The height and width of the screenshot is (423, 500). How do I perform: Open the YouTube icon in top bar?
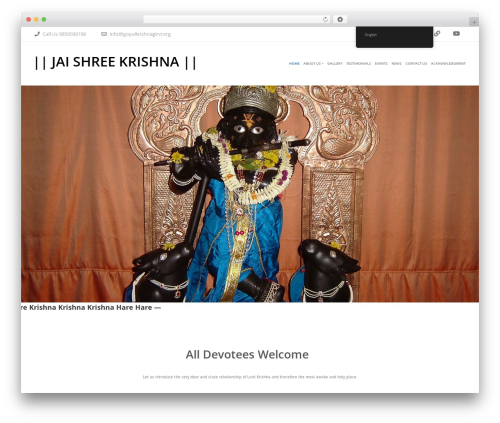(x=456, y=33)
